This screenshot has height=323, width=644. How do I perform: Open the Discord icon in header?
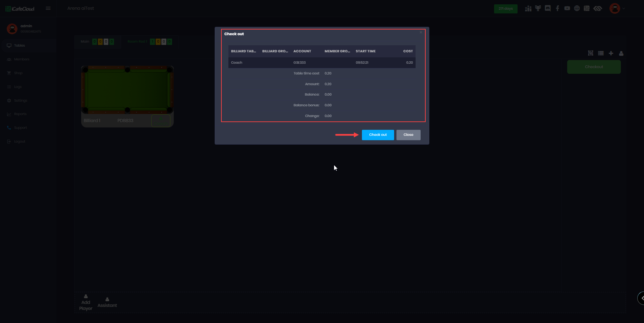548,8
